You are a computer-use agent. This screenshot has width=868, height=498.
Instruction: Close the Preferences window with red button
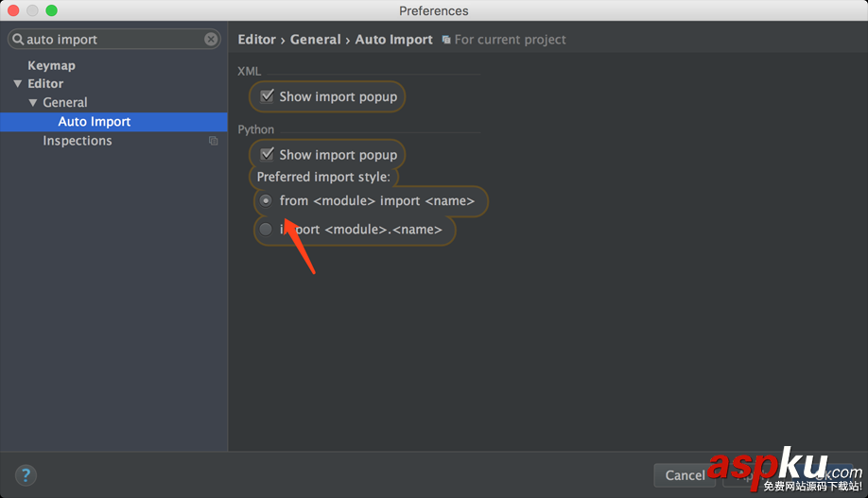point(13,10)
